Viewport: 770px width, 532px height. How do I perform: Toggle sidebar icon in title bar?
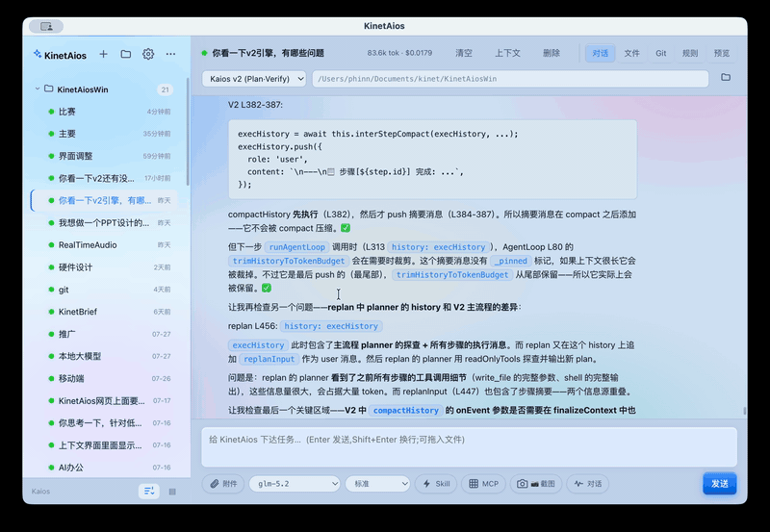(x=46, y=26)
